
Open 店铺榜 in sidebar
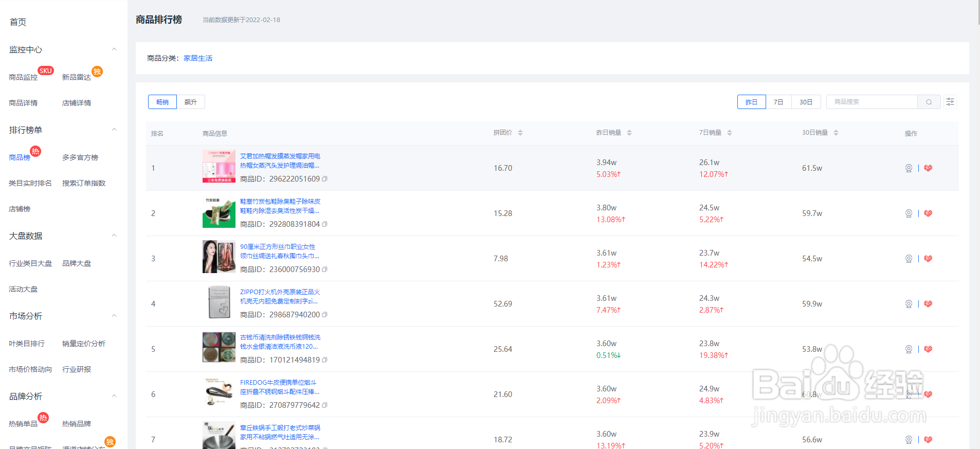point(20,209)
